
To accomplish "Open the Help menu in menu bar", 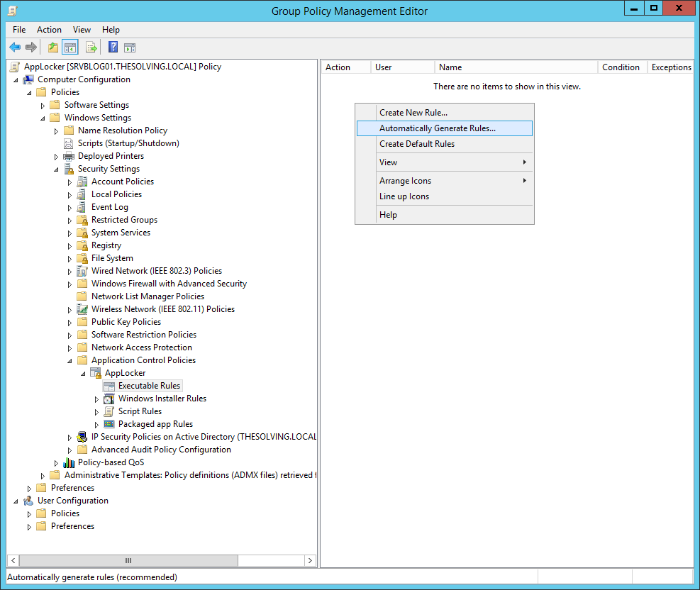I will tap(111, 30).
